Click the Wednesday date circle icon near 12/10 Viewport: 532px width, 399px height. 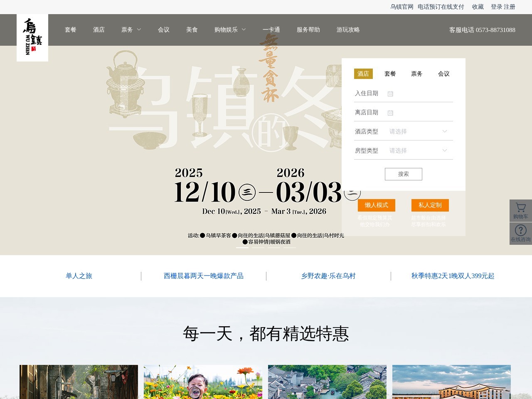tap(246, 192)
